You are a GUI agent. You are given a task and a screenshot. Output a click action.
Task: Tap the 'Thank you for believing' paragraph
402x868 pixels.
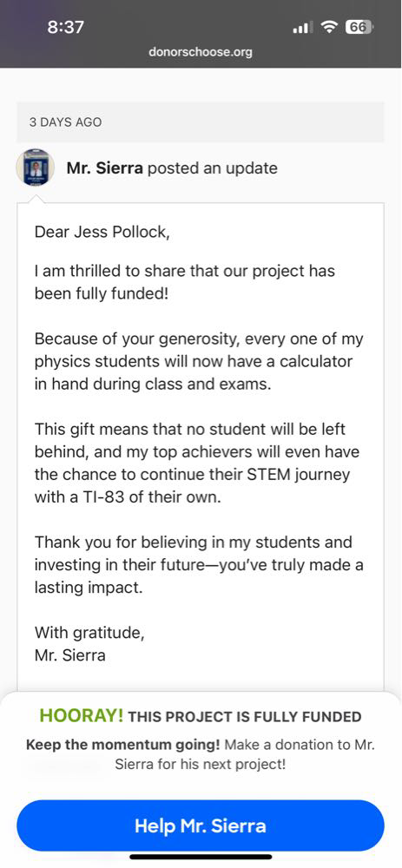(199, 564)
